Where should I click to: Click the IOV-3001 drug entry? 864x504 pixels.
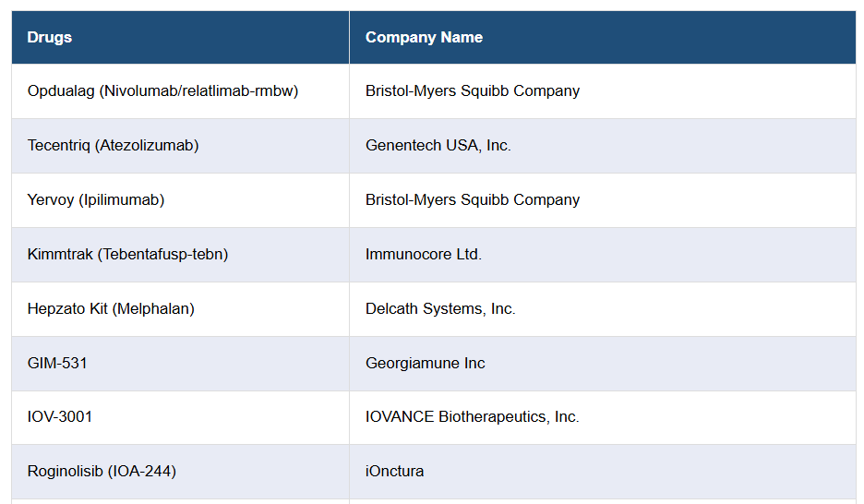[x=60, y=417]
